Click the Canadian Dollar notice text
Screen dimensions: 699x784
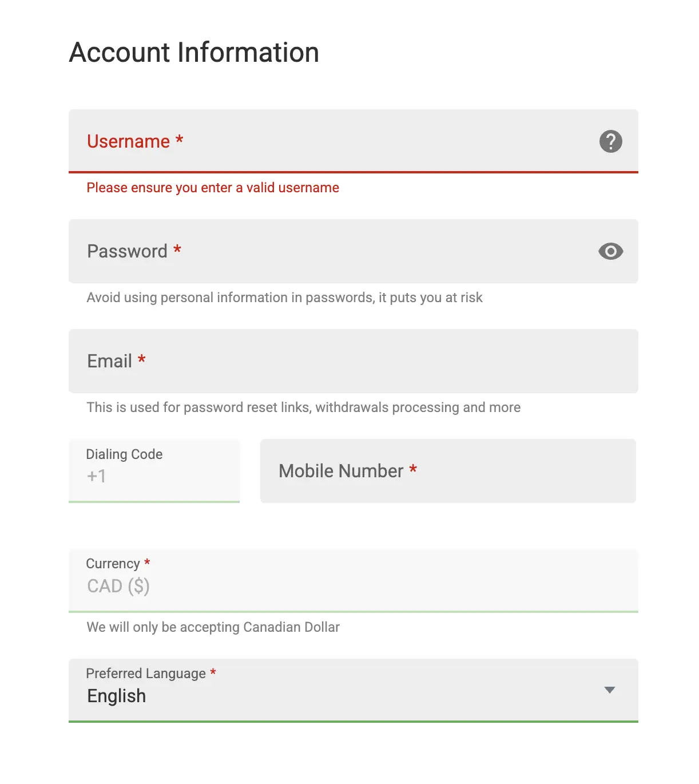(213, 627)
